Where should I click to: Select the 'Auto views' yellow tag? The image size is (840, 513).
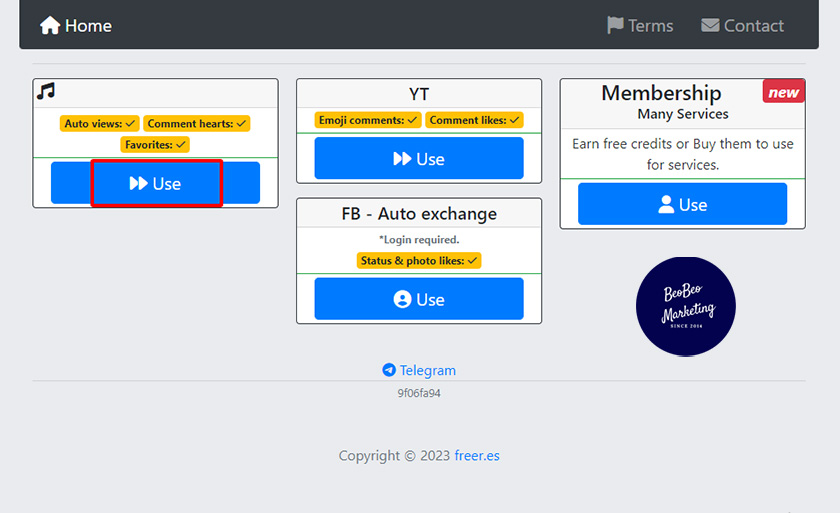[x=100, y=124]
